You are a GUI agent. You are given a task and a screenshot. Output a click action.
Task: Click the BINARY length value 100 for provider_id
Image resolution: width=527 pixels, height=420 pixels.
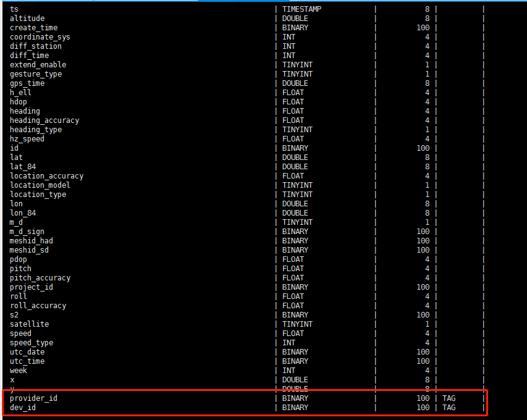(423, 398)
